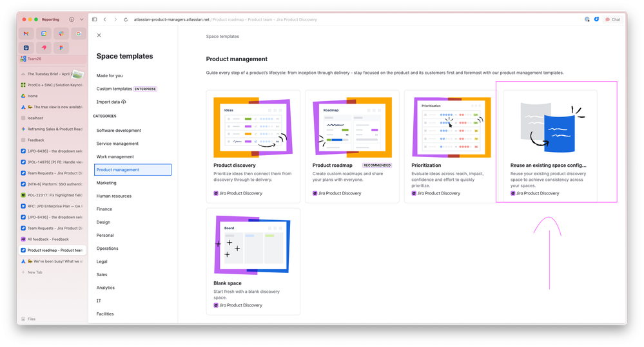Open the Product discovery template card
Image resolution: width=644 pixels, height=347 pixels.
[x=253, y=146]
